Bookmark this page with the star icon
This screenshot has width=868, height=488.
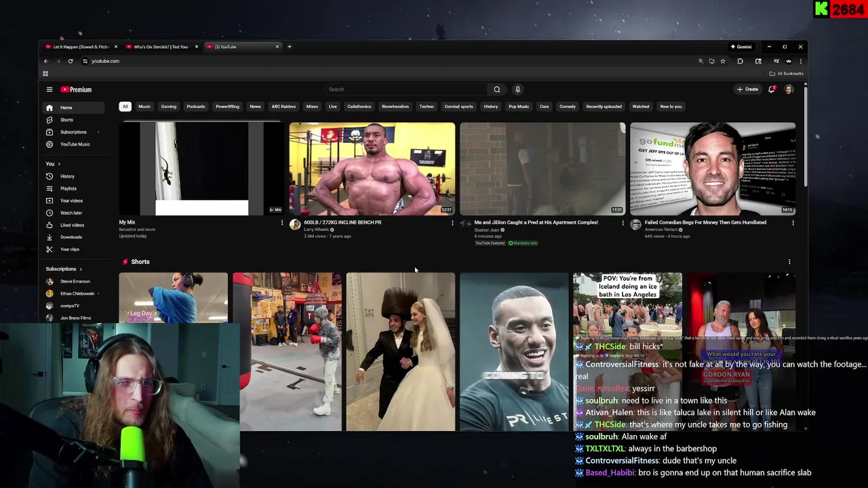[723, 61]
